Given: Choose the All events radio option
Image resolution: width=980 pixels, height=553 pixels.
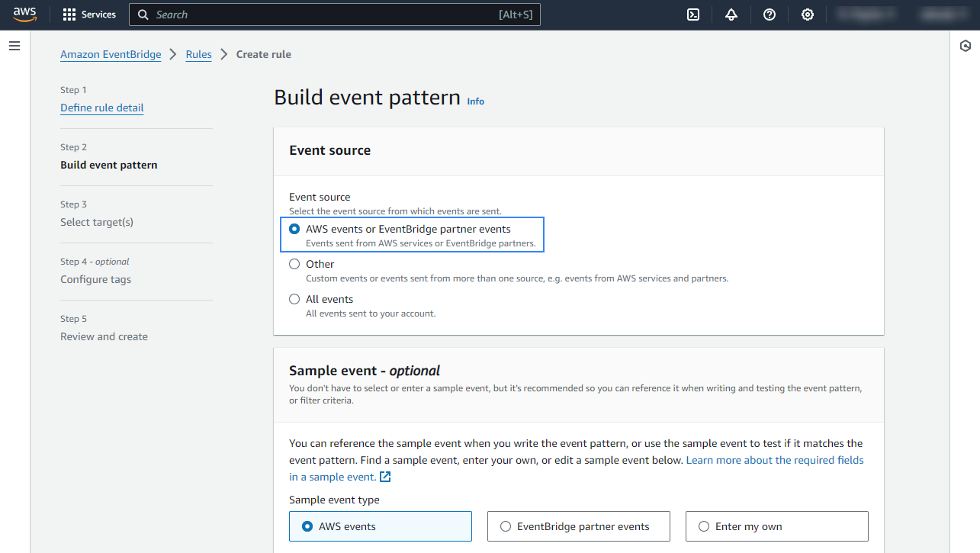Looking at the screenshot, I should (x=294, y=299).
